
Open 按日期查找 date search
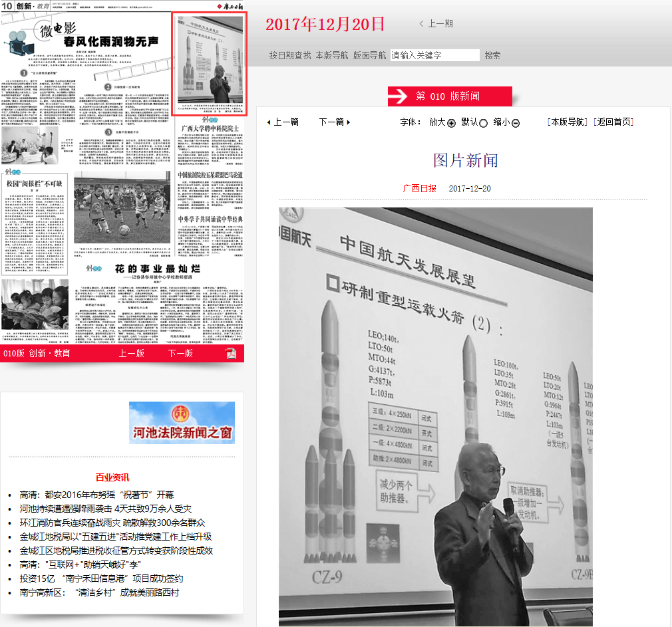click(x=290, y=55)
